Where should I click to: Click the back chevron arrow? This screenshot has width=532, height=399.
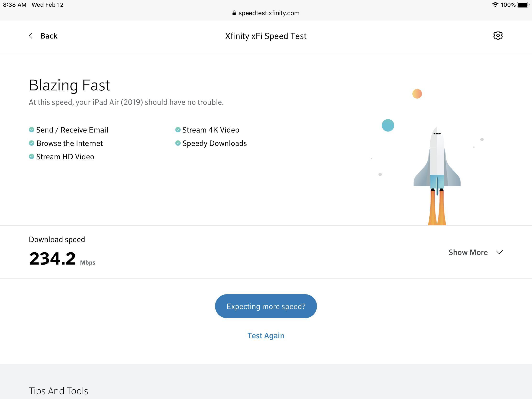[31, 36]
